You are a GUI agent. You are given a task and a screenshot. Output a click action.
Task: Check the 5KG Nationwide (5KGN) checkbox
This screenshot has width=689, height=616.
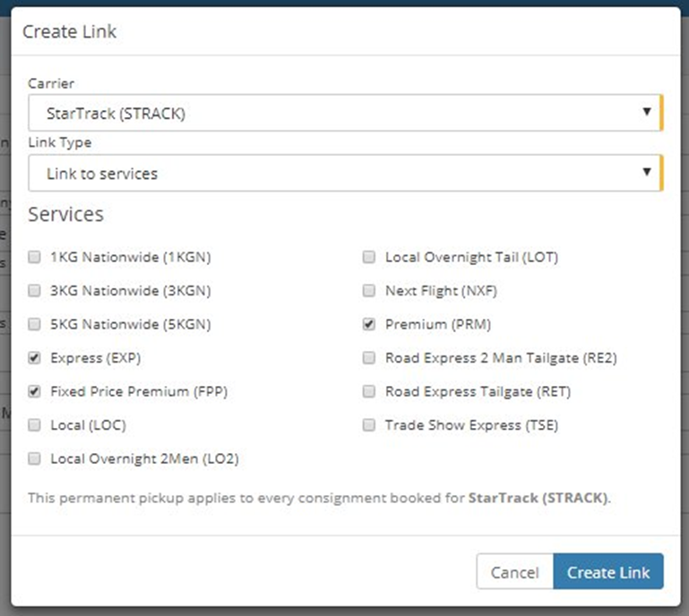coord(34,324)
